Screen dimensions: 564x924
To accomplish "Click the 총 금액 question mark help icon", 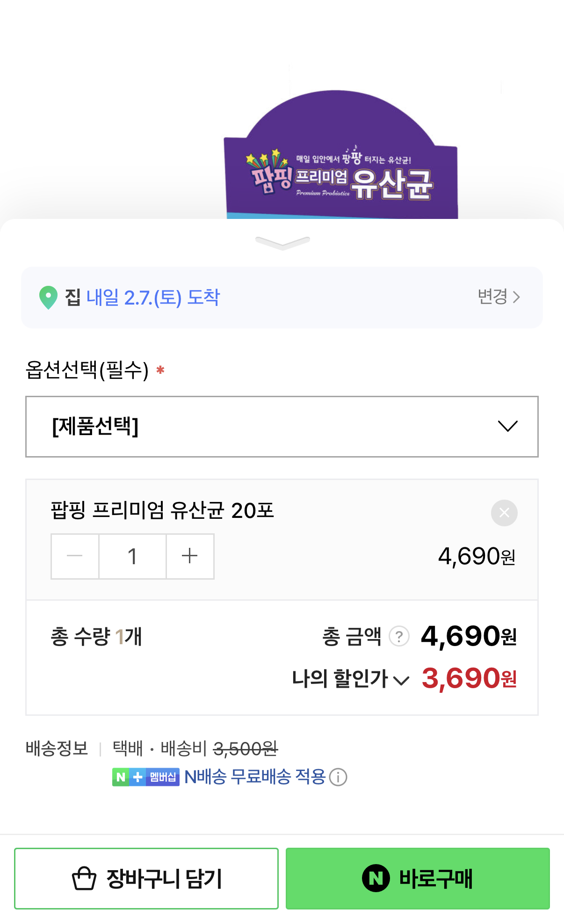I will click(x=399, y=636).
